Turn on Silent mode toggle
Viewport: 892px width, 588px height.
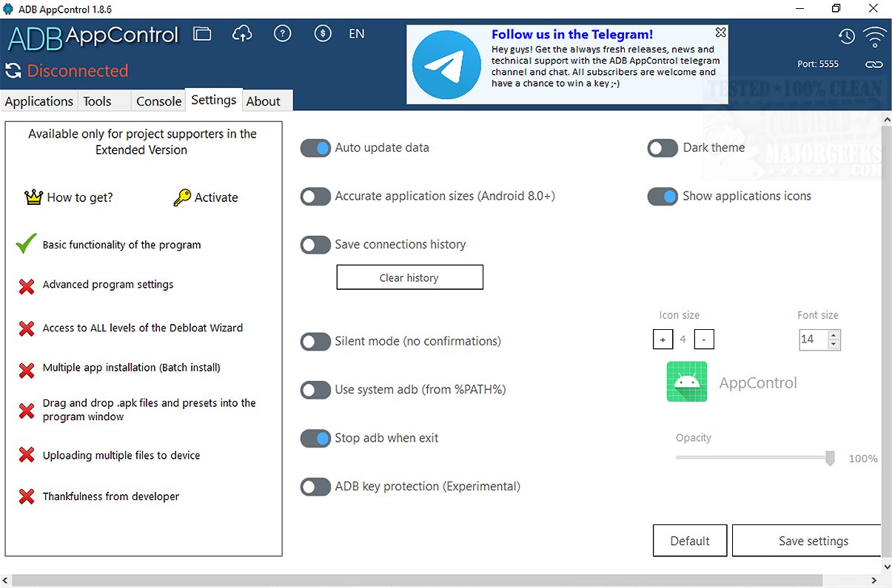[x=315, y=342]
